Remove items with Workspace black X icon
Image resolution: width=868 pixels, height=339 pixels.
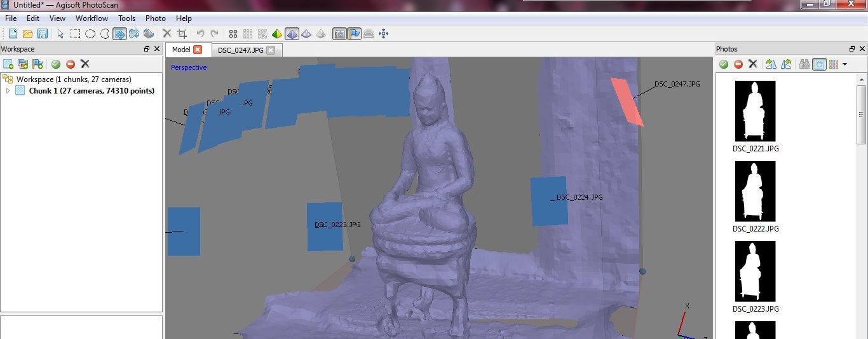pyautogui.click(x=85, y=64)
